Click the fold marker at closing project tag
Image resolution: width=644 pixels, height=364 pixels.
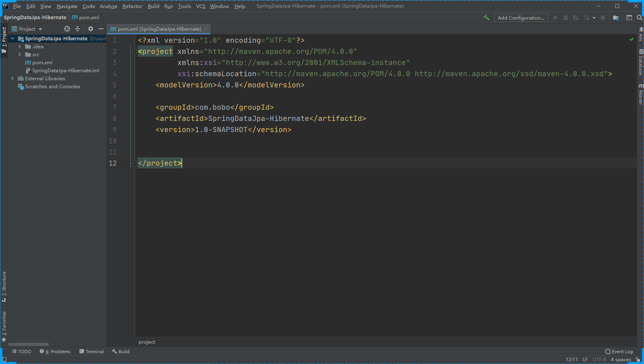[135, 163]
